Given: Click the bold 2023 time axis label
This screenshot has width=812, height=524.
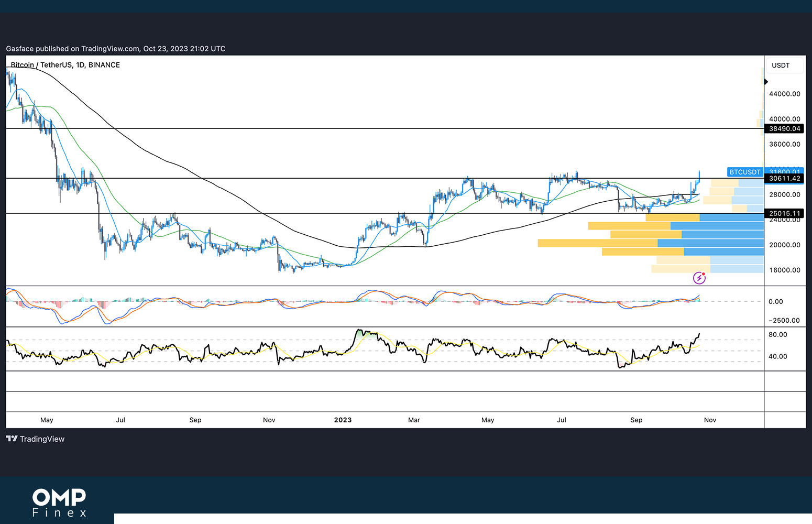Looking at the screenshot, I should coord(343,420).
